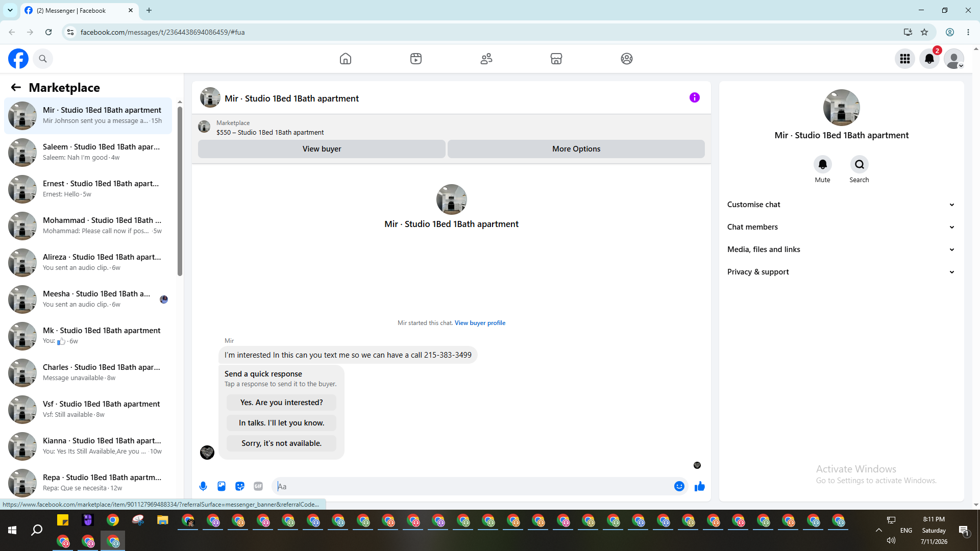Click the Facebook search magnifier icon
The height and width of the screenshot is (551, 980).
pos(43,59)
